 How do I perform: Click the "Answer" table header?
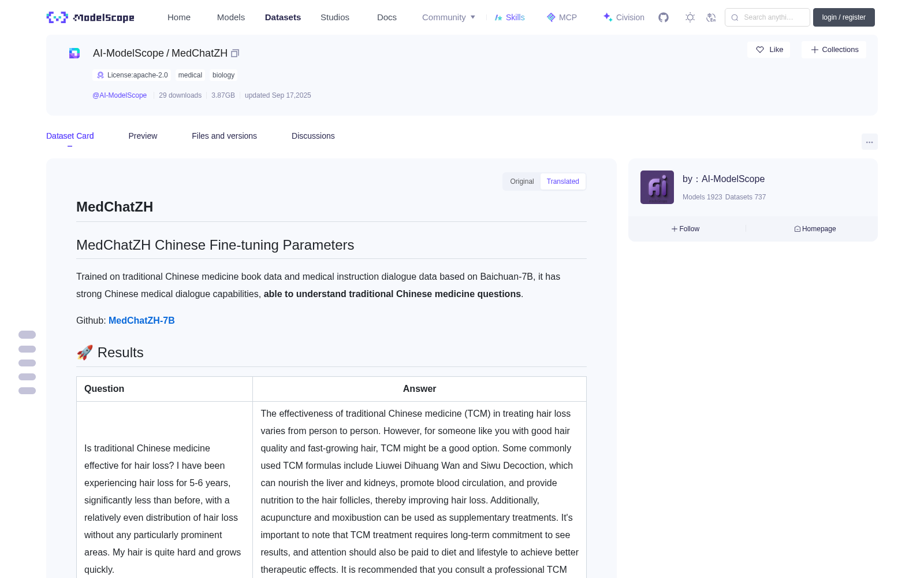tap(419, 389)
